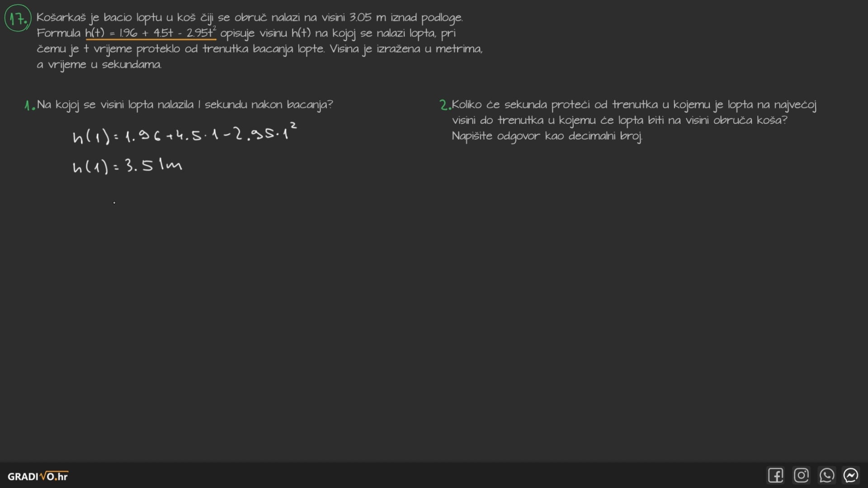Click the '3.05 m' value in the problem

(x=367, y=18)
